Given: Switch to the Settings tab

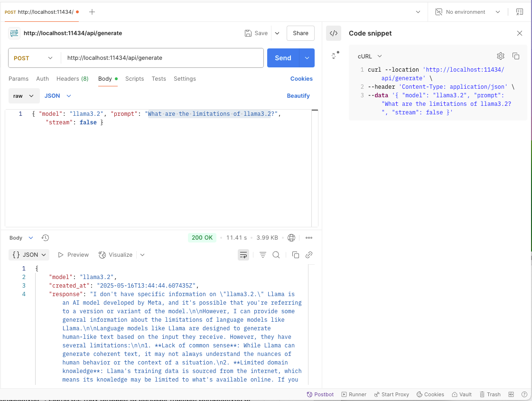Looking at the screenshot, I should tap(185, 79).
